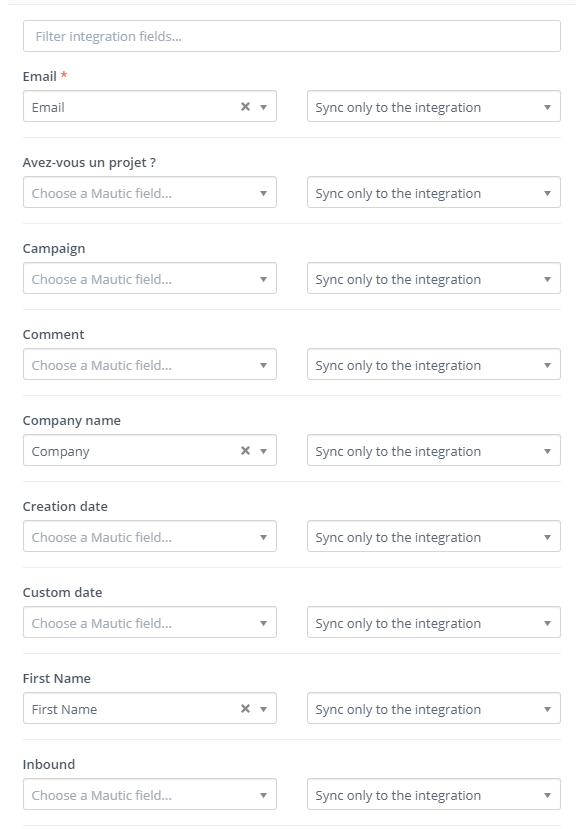Choose a Mautic field for Inbound
The width and height of the screenshot is (586, 829).
point(150,795)
